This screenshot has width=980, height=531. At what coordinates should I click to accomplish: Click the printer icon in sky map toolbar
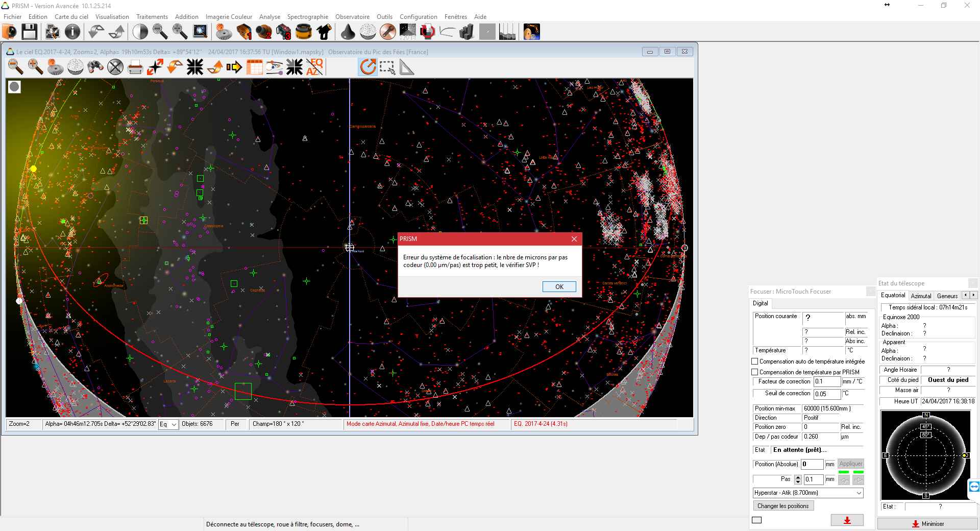(135, 67)
